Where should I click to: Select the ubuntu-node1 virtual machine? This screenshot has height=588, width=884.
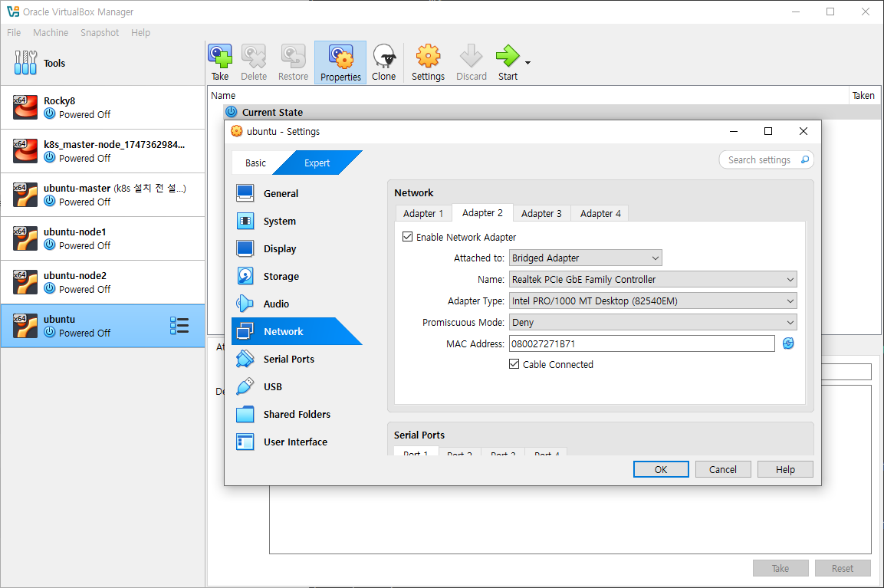tap(103, 238)
